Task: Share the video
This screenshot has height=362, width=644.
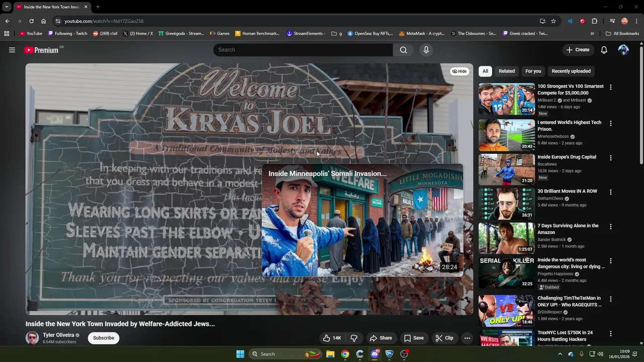Action: (381, 338)
